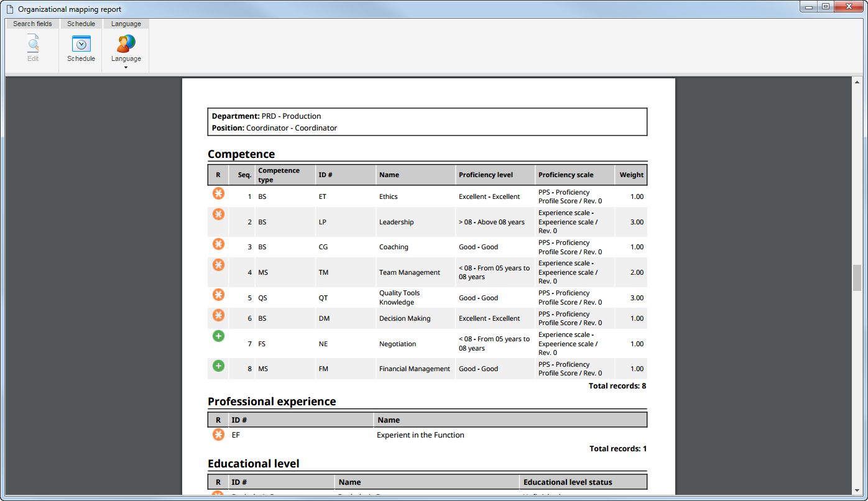Click 'Department: PRD - Production' line
Screen dimensions: 868x501
266,116
